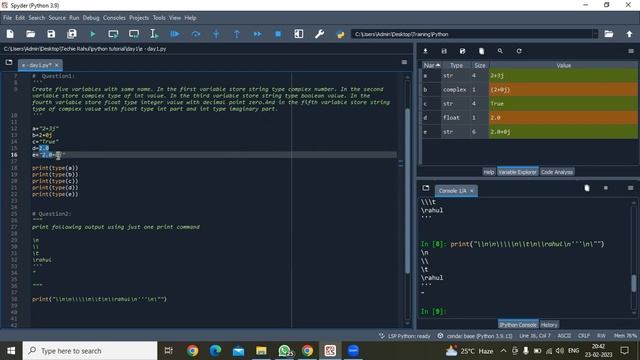The width and height of the screenshot is (640, 360).
Task: Open file using the folder toolbar icon
Action: (31, 34)
